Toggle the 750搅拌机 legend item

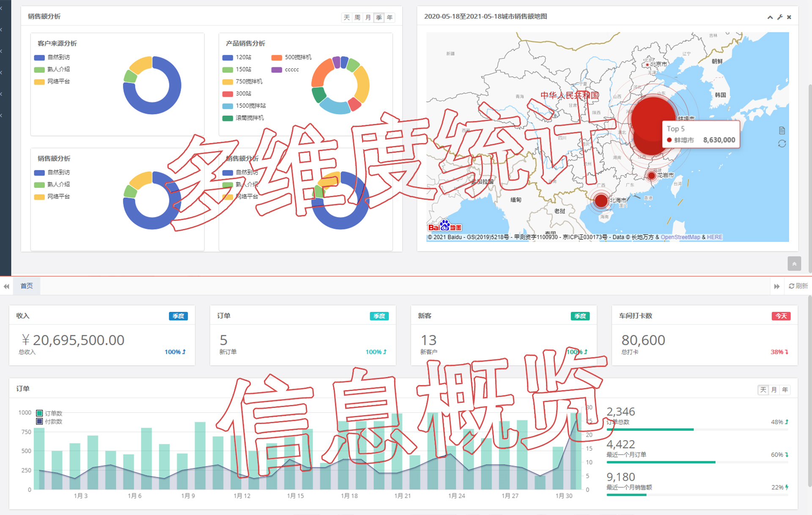pos(242,81)
